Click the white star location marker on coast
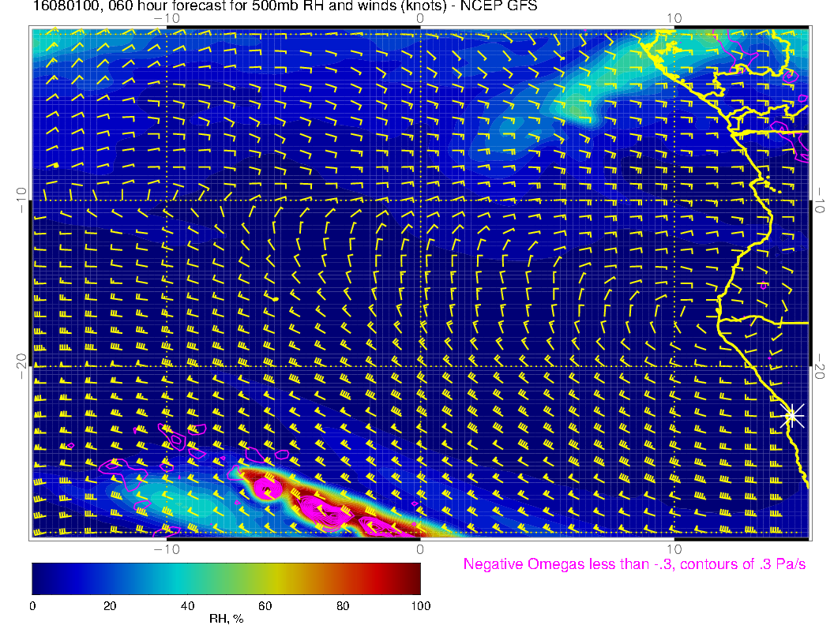 791,416
